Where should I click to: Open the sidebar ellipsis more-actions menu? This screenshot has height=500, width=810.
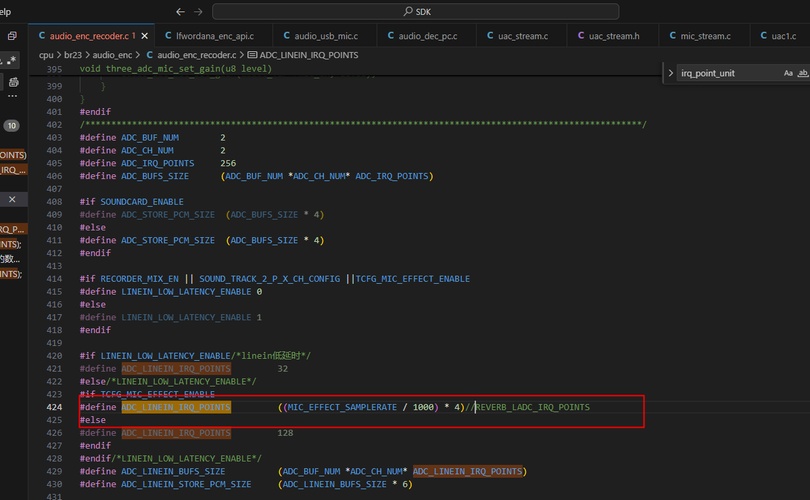12,97
